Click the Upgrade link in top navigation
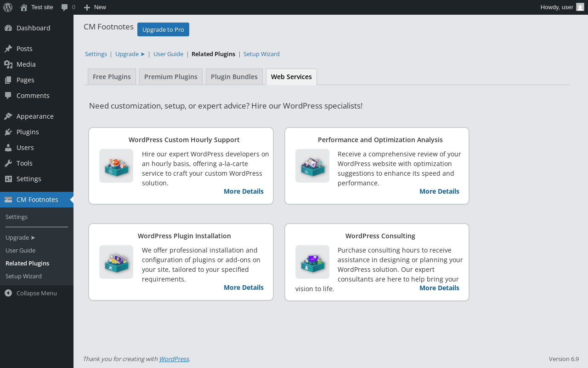The width and height of the screenshot is (588, 368). 130,54
